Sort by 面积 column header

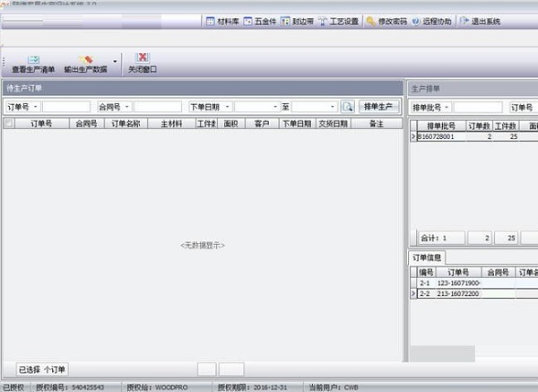click(231, 124)
